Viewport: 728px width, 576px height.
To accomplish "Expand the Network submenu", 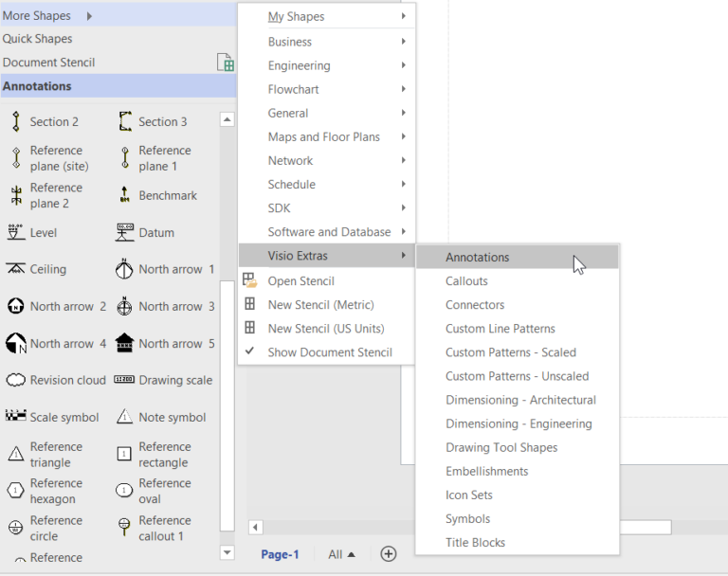I will (327, 161).
